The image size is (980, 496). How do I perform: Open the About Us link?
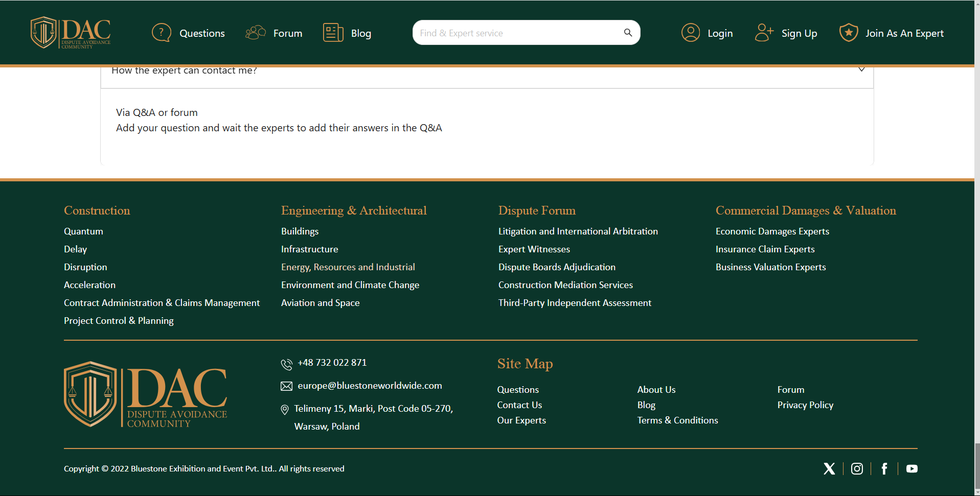coord(656,390)
